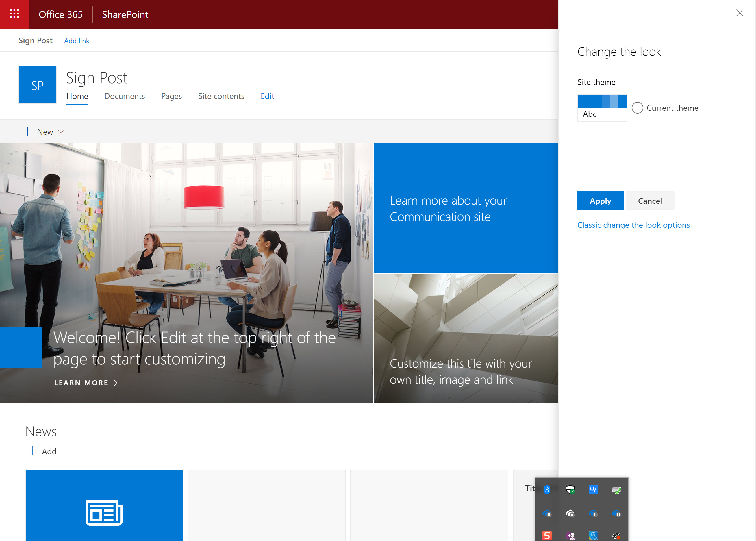This screenshot has height=541, width=756.
Task: Click Add link next to Sign Post
Action: (77, 41)
